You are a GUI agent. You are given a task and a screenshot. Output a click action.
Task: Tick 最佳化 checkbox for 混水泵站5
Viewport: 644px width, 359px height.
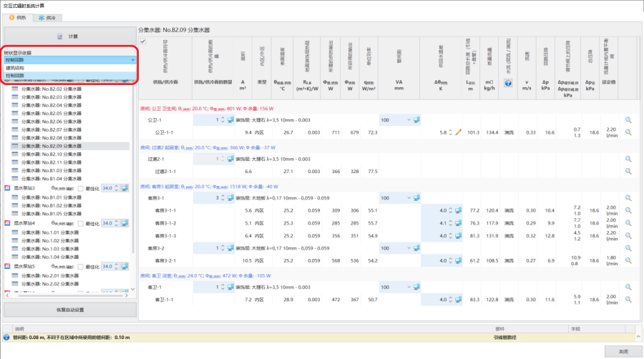80,267
